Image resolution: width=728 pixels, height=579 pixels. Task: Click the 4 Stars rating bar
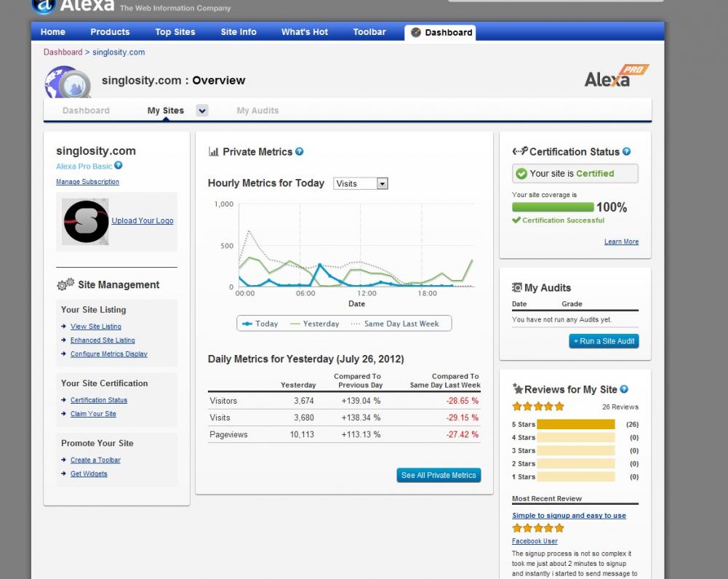576,437
